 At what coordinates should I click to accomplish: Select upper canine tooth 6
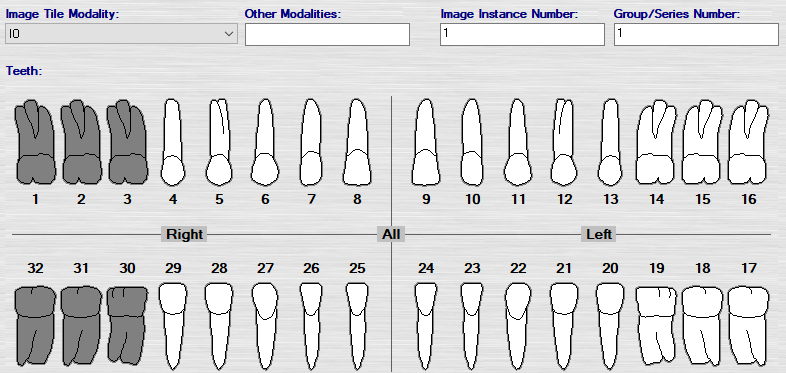tap(265, 142)
